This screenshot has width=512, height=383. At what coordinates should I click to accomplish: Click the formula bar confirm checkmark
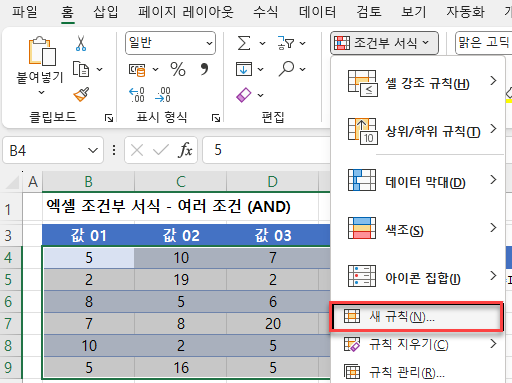click(x=161, y=150)
